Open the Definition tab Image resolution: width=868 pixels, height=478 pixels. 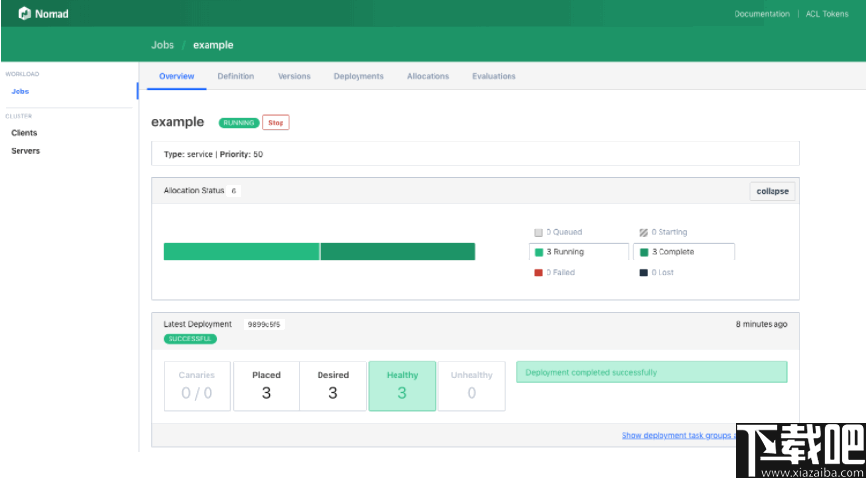click(x=236, y=76)
